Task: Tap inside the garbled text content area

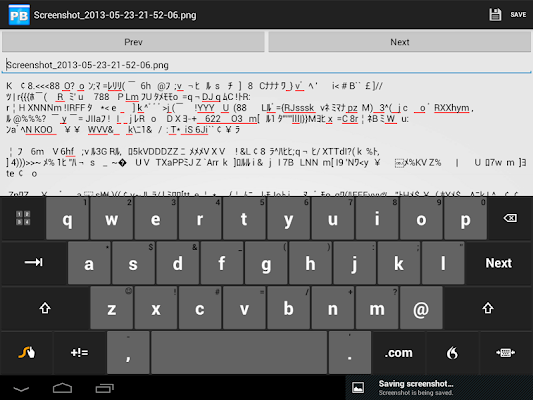Action: pyautogui.click(x=266, y=136)
